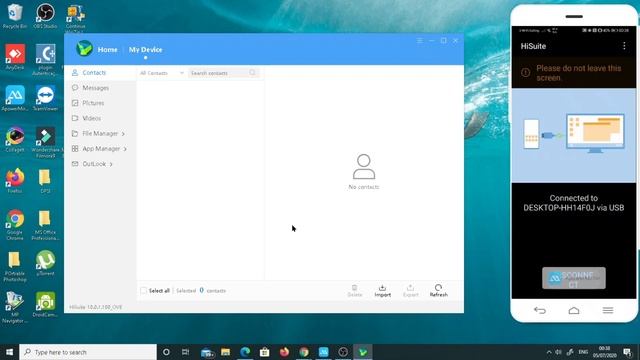640x360 pixels.
Task: Click HiSuite icon on the taskbar
Action: 362,352
